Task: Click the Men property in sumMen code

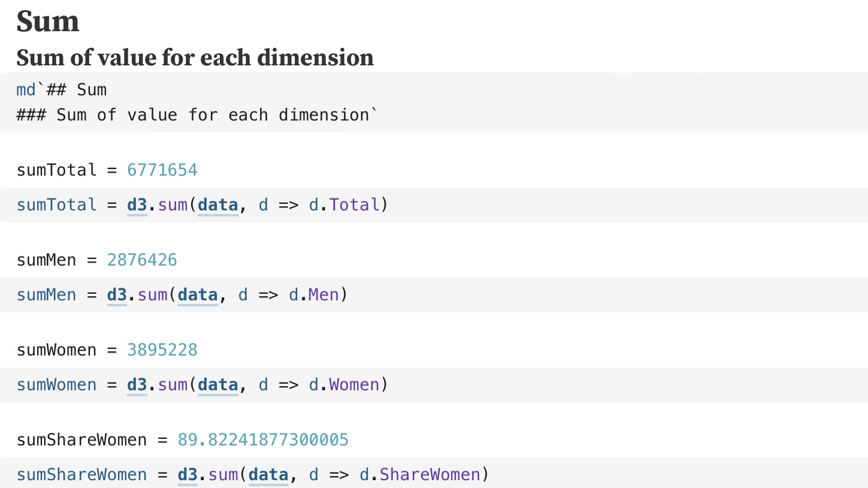Action: [x=324, y=295]
